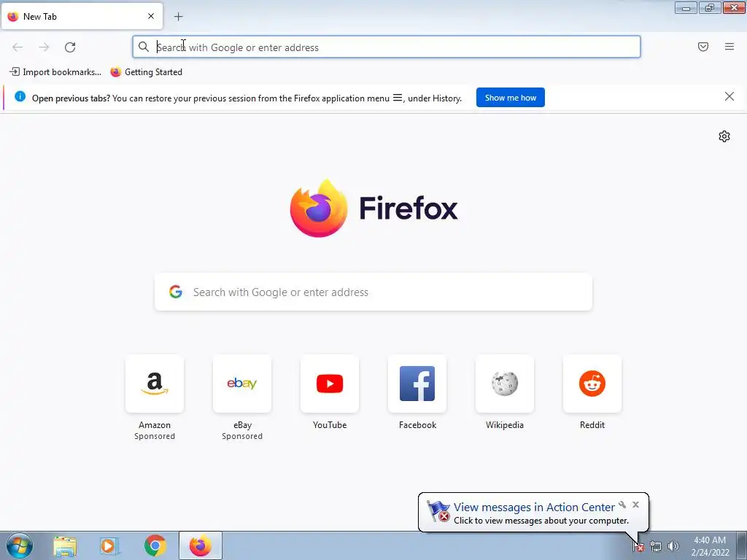Click View messages in Action Center link
Screen dimensions: 747x560
tap(534, 507)
